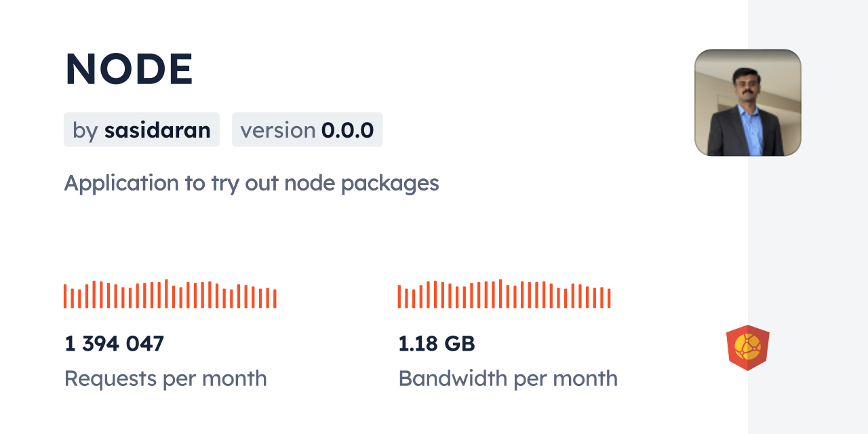The width and height of the screenshot is (868, 434).
Task: Click the first bar of the requests chart
Action: [x=65, y=296]
